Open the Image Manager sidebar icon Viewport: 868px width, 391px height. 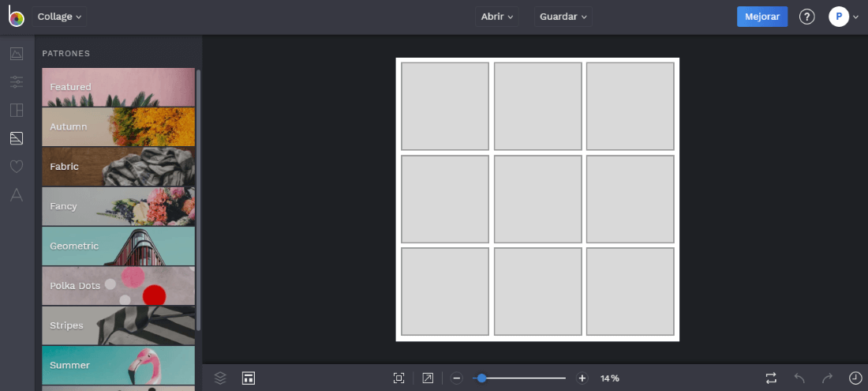[17, 54]
